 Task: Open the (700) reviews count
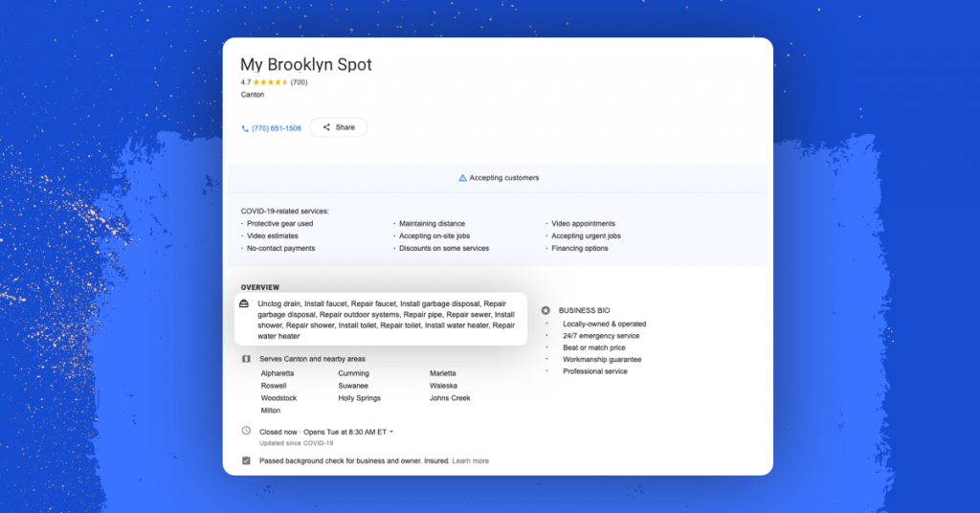point(299,82)
